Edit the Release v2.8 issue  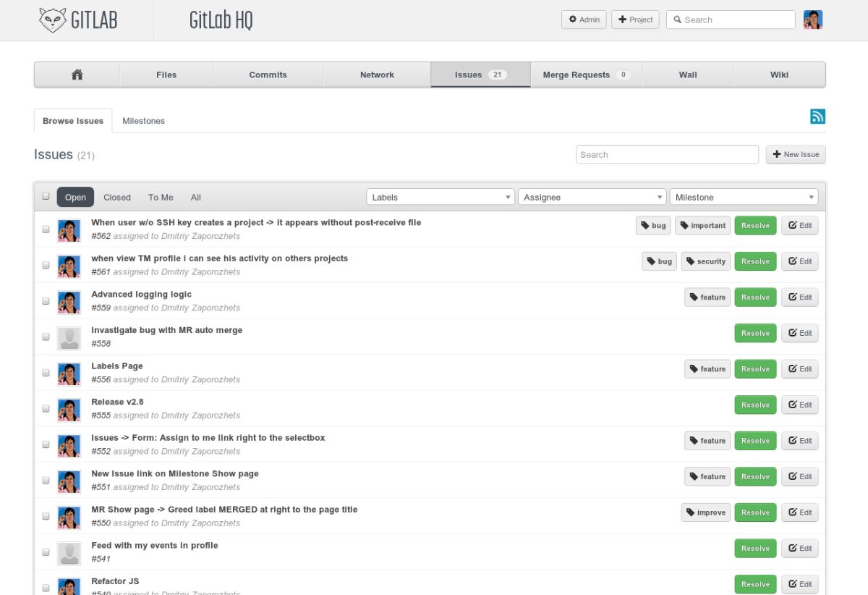(799, 405)
